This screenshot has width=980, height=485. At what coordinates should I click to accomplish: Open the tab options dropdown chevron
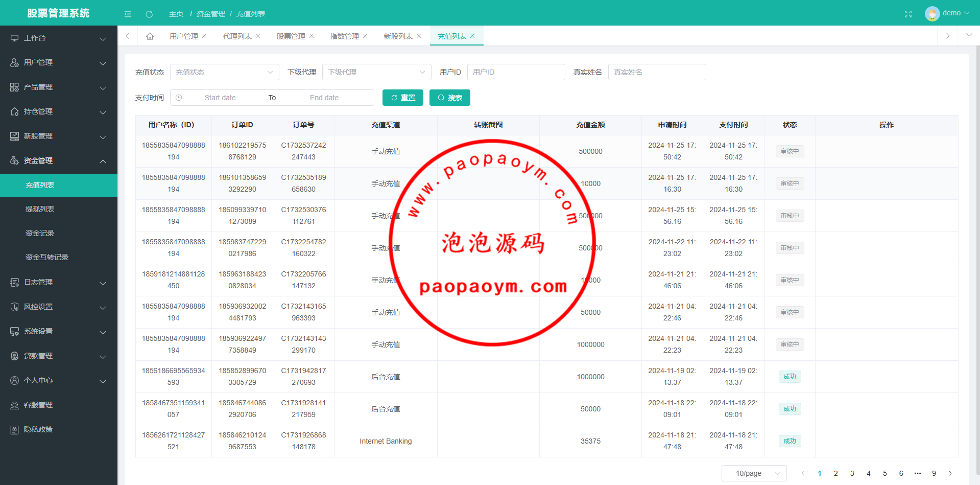click(x=969, y=35)
